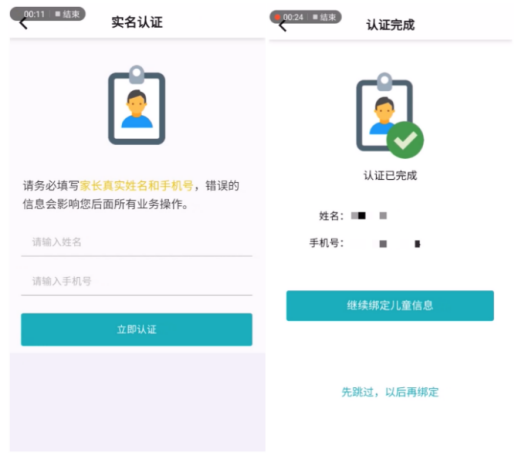Click the 认证已完成 status text

(390, 175)
